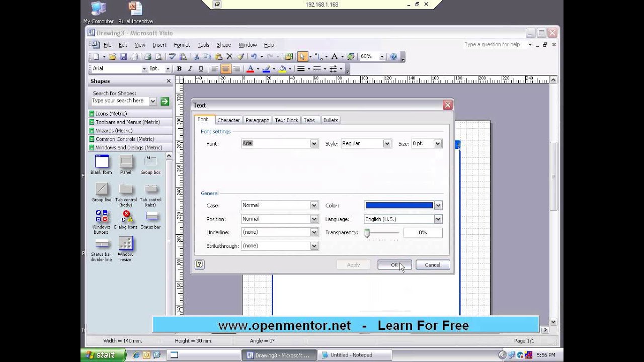Click the Print icon in toolbar
The height and width of the screenshot is (362, 644).
tap(148, 57)
